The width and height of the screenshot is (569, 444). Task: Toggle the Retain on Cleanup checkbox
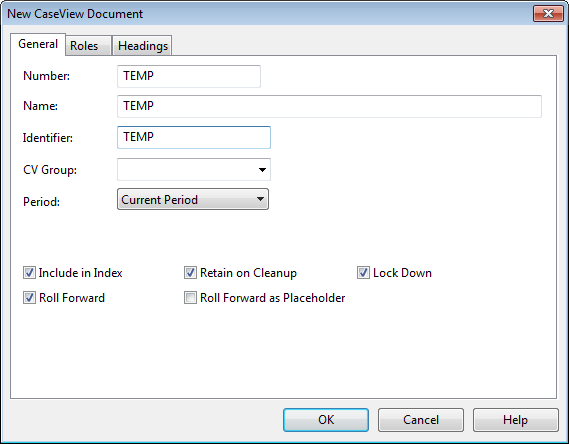tap(190, 273)
